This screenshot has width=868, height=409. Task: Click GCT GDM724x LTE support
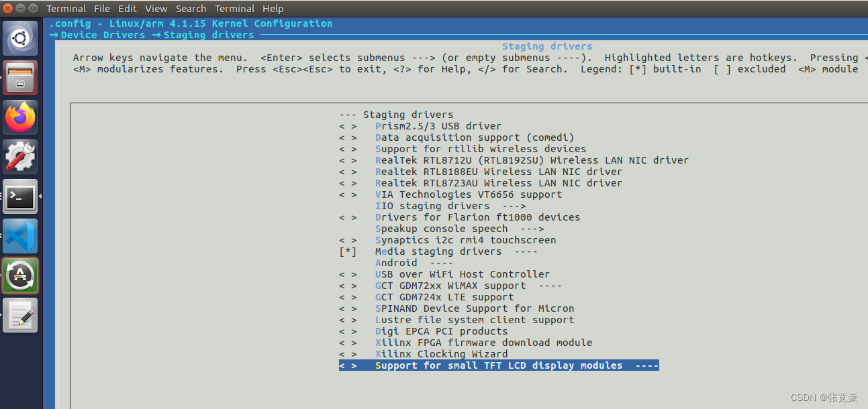pyautogui.click(x=426, y=297)
